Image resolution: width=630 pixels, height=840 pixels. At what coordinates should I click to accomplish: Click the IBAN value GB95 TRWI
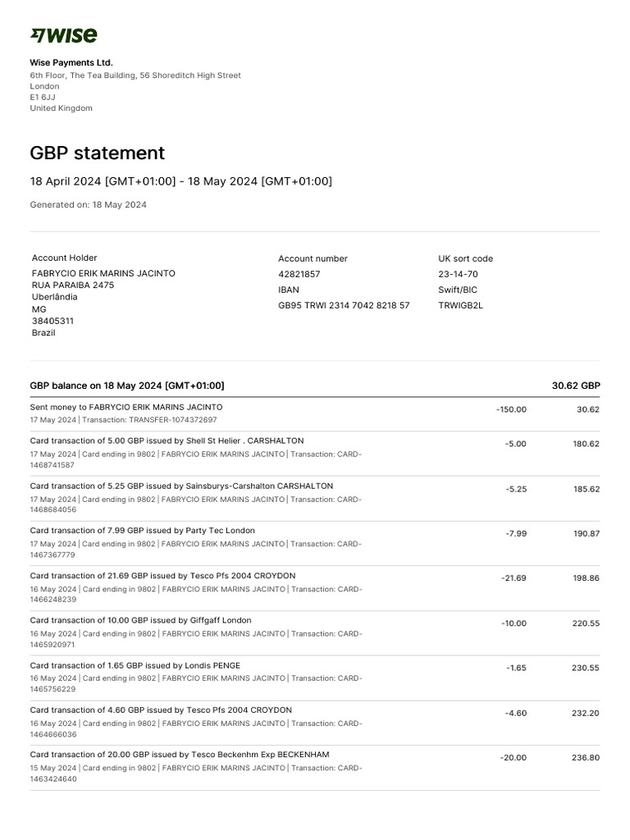tap(344, 305)
